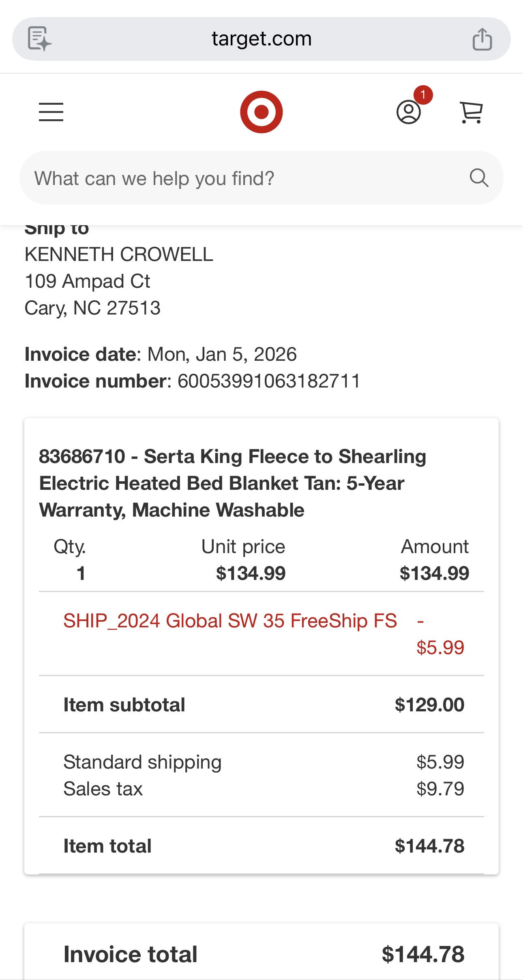This screenshot has width=523, height=980.
Task: Tap the red notification badge on account
Action: (423, 95)
